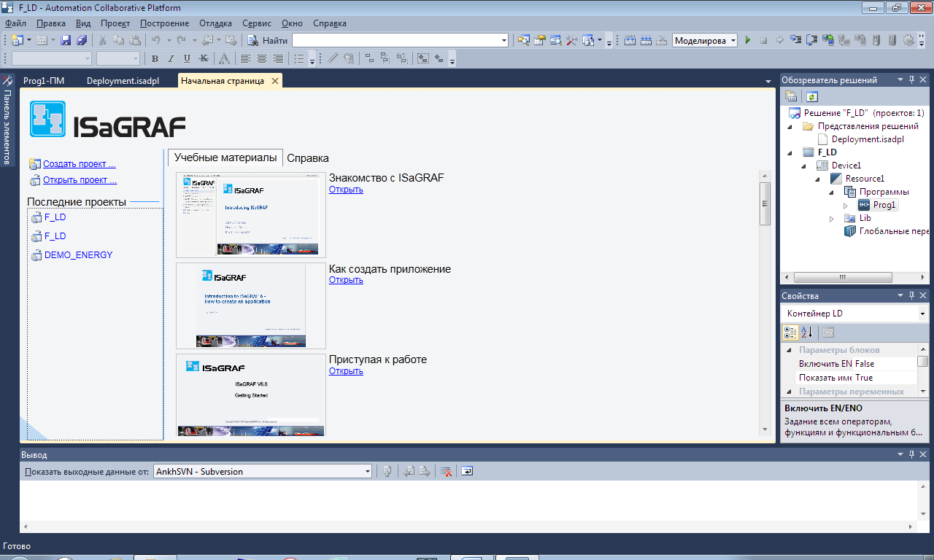The height and width of the screenshot is (560, 934).
Task: Click the start page vertical scrollbar thumb
Action: tap(765, 203)
